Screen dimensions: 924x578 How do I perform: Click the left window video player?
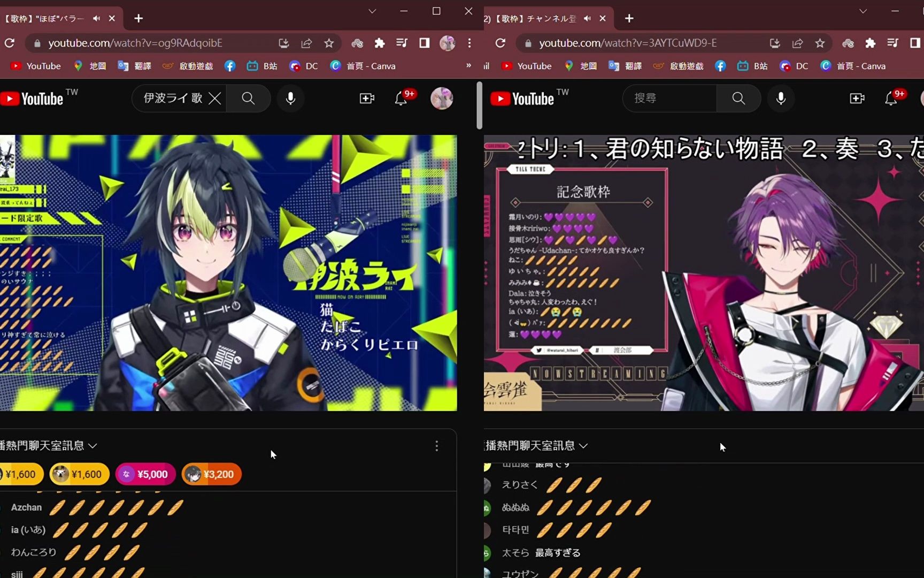(228, 273)
